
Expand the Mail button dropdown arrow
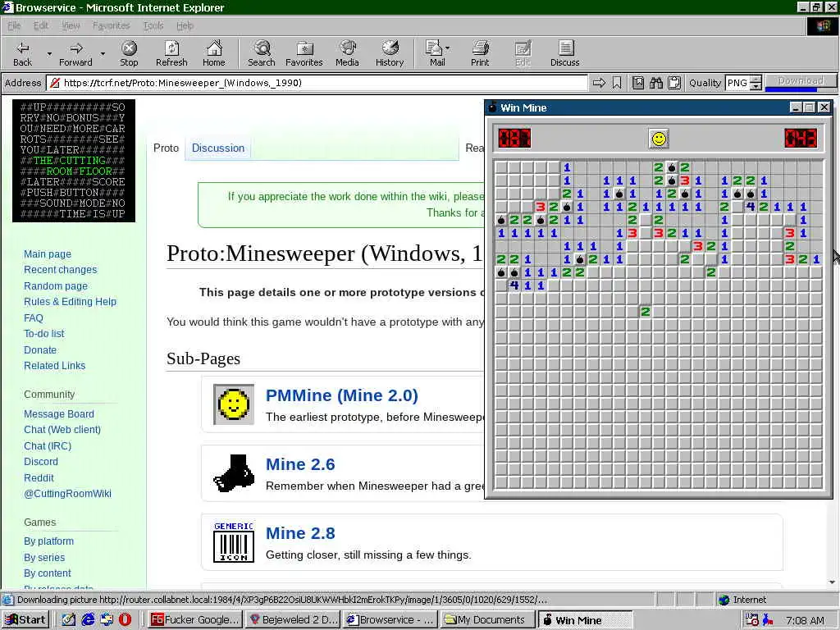pyautogui.click(x=447, y=48)
